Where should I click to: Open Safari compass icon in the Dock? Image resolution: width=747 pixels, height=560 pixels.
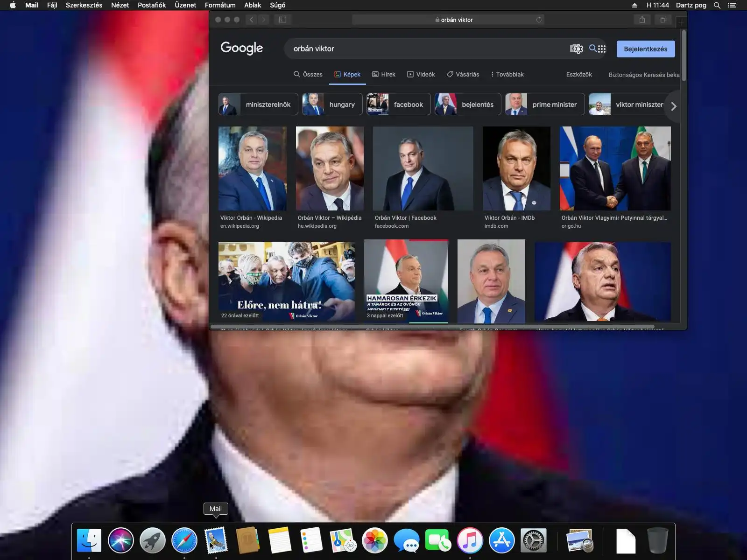[184, 540]
